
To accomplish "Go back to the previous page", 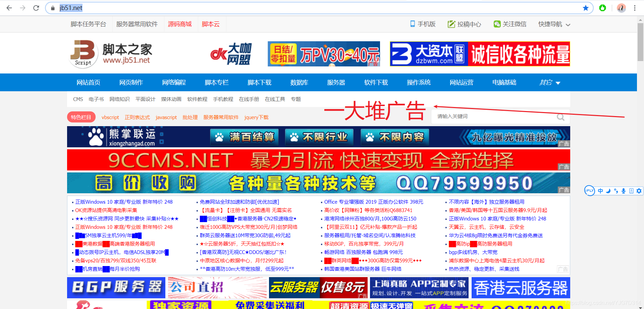I will coord(9,8).
